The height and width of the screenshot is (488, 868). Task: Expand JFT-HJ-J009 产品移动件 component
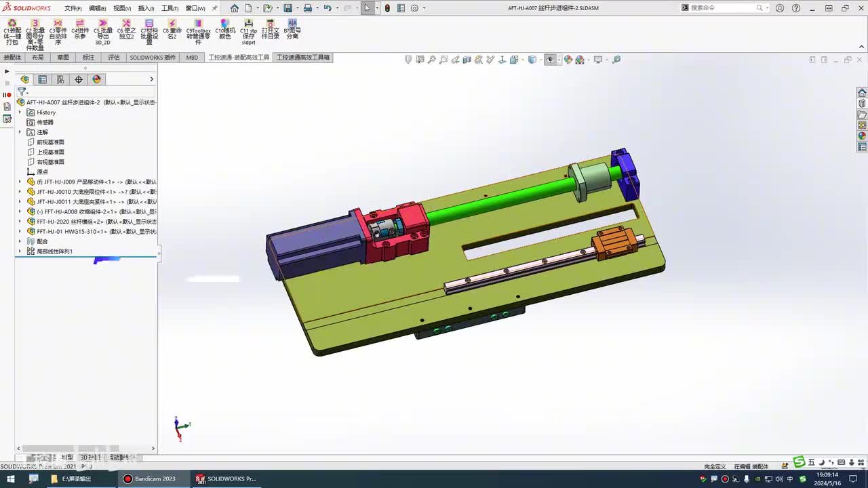[x=20, y=182]
